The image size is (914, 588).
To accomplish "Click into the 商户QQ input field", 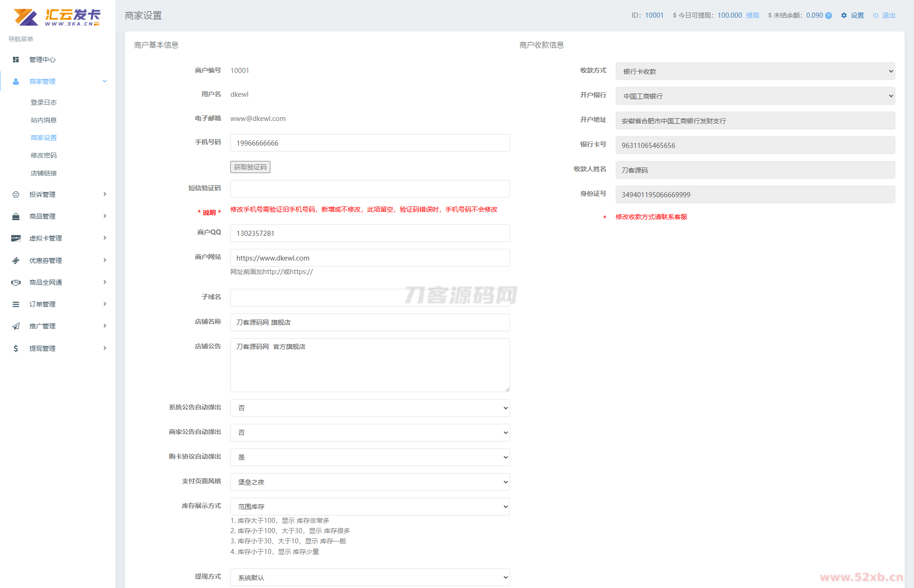I will (370, 233).
